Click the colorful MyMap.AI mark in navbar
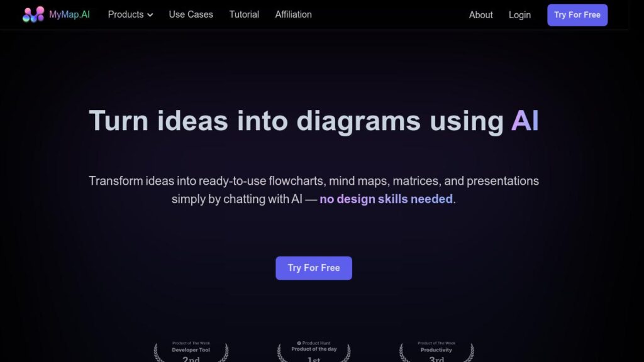The height and width of the screenshot is (362, 644). pyautogui.click(x=33, y=14)
